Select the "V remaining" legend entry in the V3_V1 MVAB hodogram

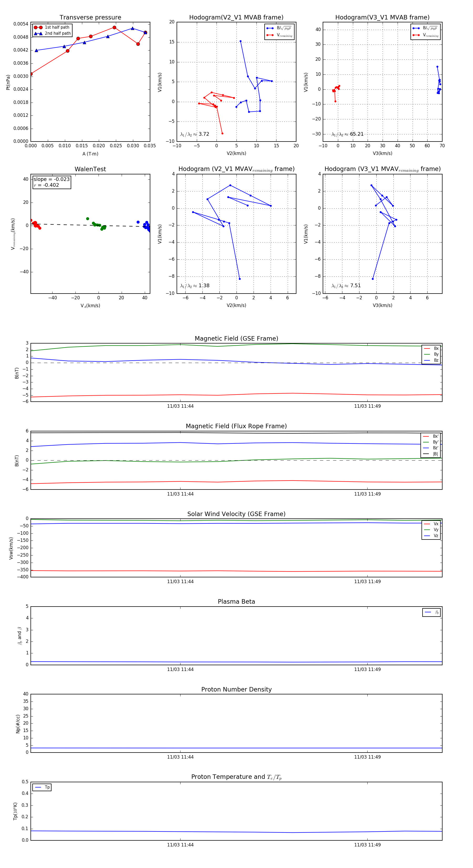click(x=425, y=35)
